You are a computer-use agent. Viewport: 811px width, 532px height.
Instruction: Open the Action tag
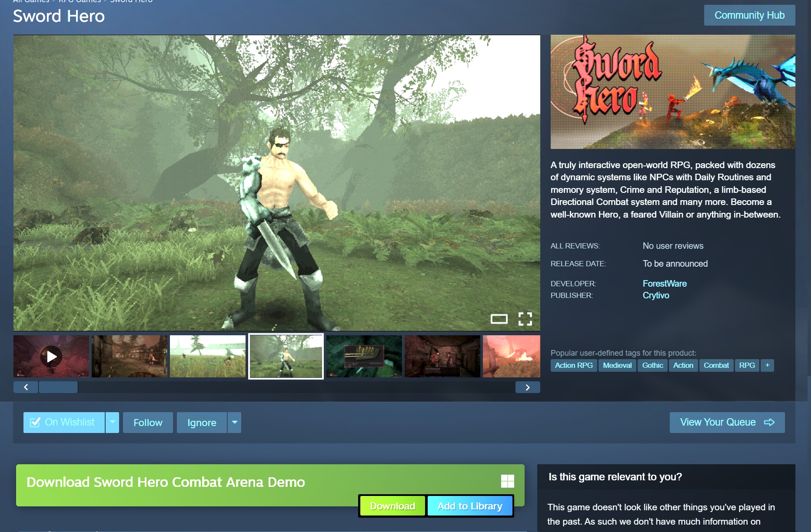tap(683, 365)
